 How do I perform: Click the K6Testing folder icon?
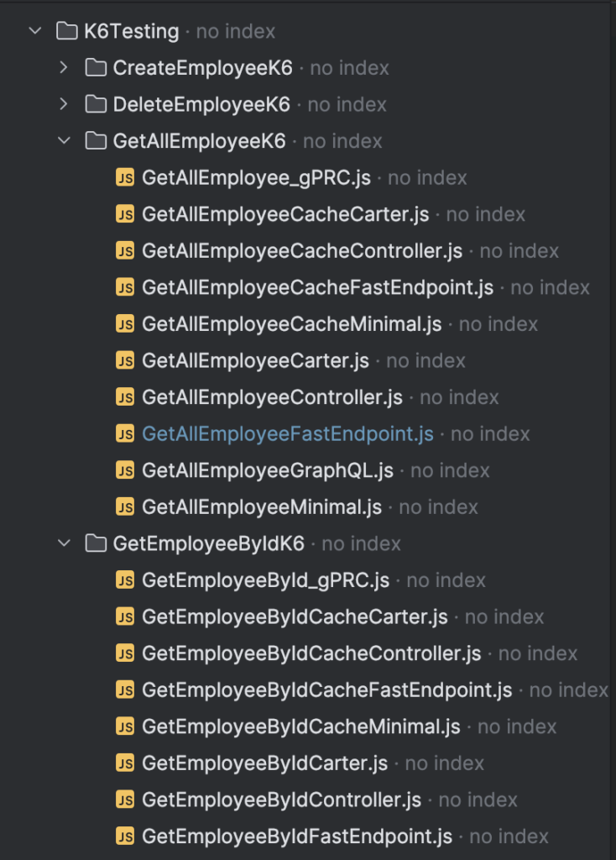tap(67, 31)
